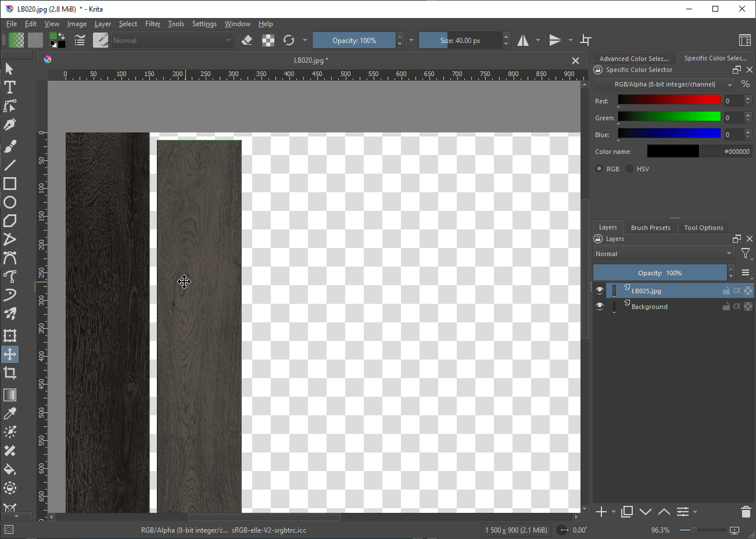This screenshot has height=539, width=756.
Task: Open the Add layer dropdown arrow
Action: pyautogui.click(x=614, y=512)
